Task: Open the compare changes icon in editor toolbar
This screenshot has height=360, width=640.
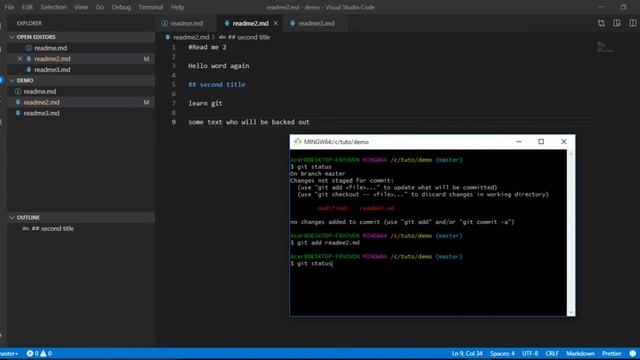Action: [x=601, y=23]
